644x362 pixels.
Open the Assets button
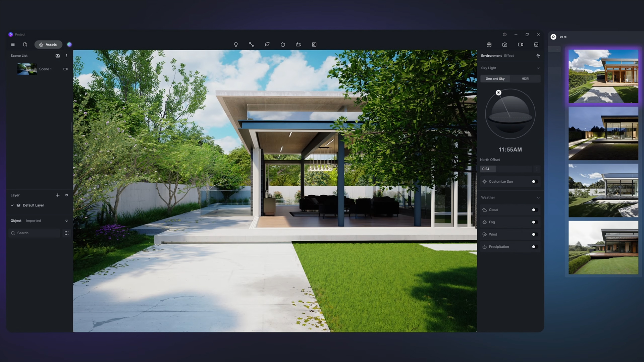click(48, 45)
